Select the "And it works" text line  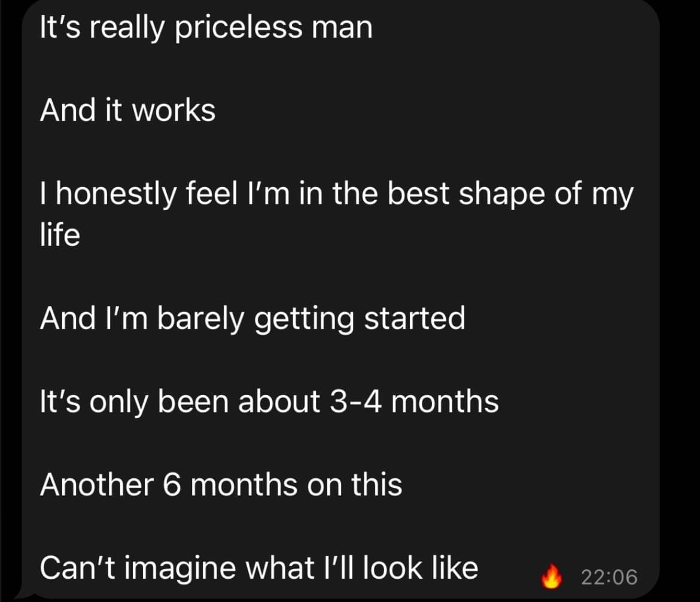point(127,111)
